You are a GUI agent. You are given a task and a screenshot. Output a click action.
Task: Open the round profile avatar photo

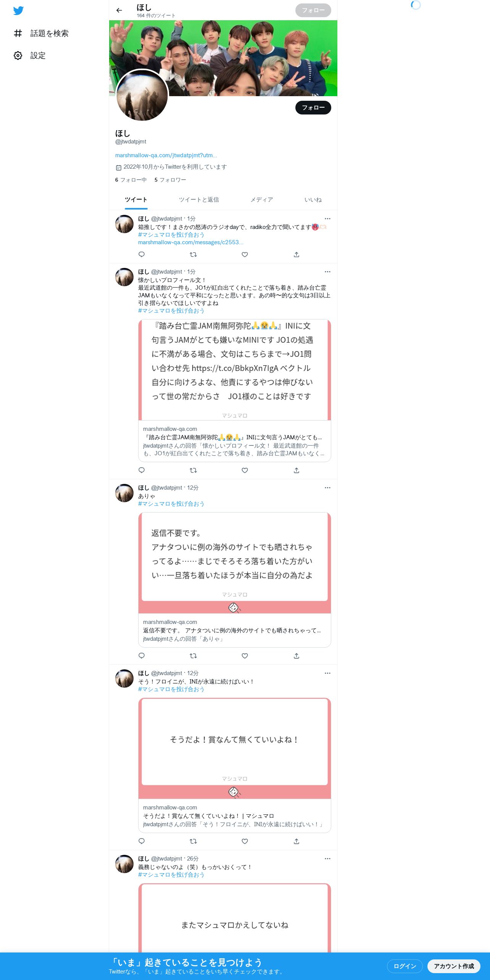click(142, 95)
